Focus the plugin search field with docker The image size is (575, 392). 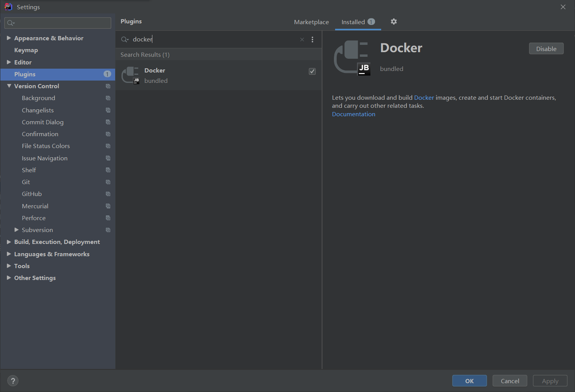pyautogui.click(x=215, y=40)
